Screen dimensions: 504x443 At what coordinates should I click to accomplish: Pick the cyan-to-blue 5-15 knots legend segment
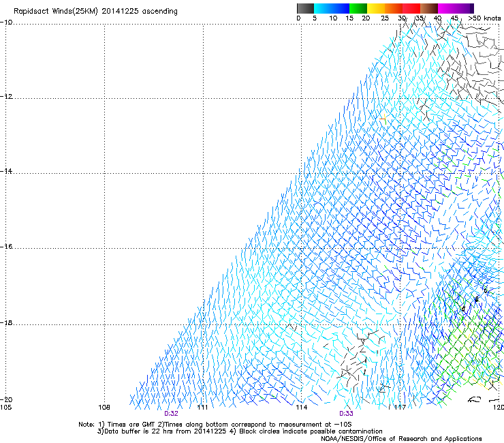pyautogui.click(x=332, y=8)
